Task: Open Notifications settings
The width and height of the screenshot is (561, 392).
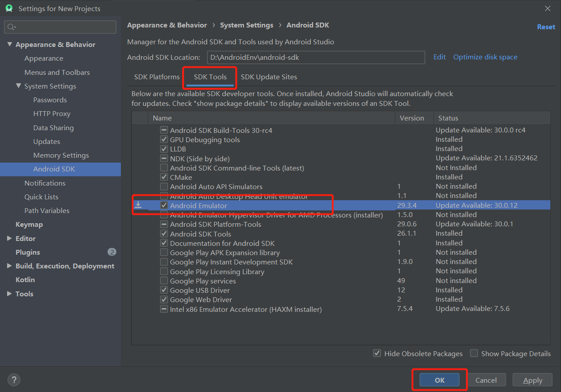Action: point(45,183)
